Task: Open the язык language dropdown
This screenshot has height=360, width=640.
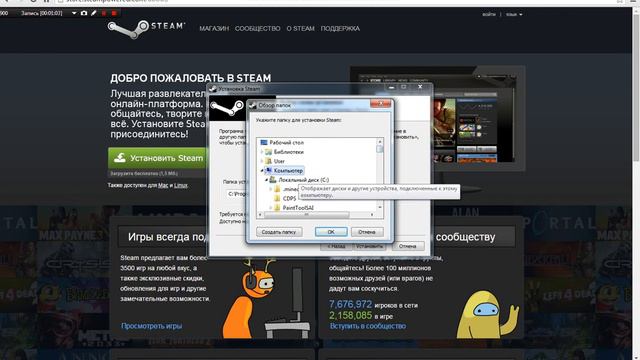Action: point(514,14)
